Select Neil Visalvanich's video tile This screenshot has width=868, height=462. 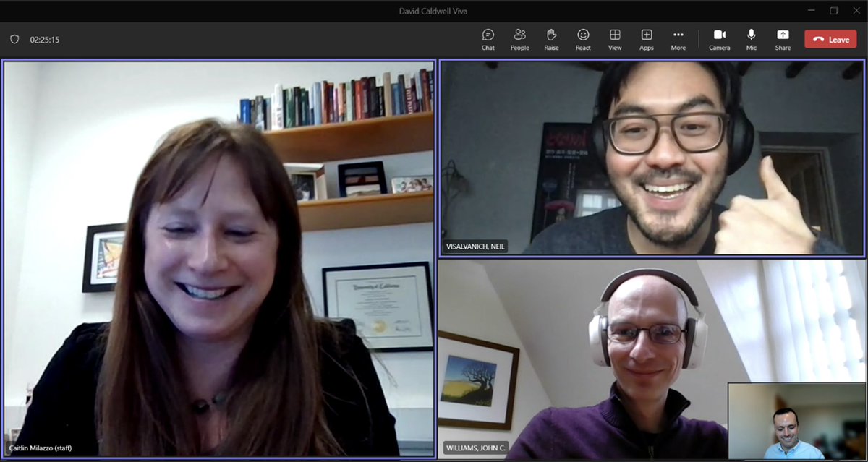point(652,158)
